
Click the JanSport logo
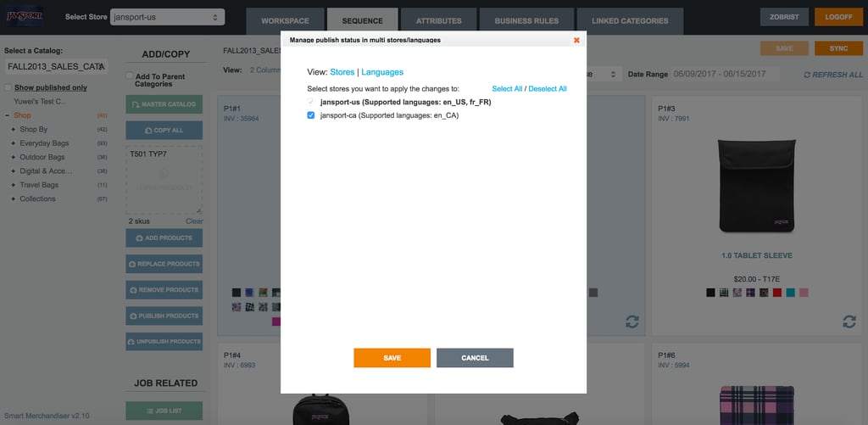pyautogui.click(x=25, y=17)
